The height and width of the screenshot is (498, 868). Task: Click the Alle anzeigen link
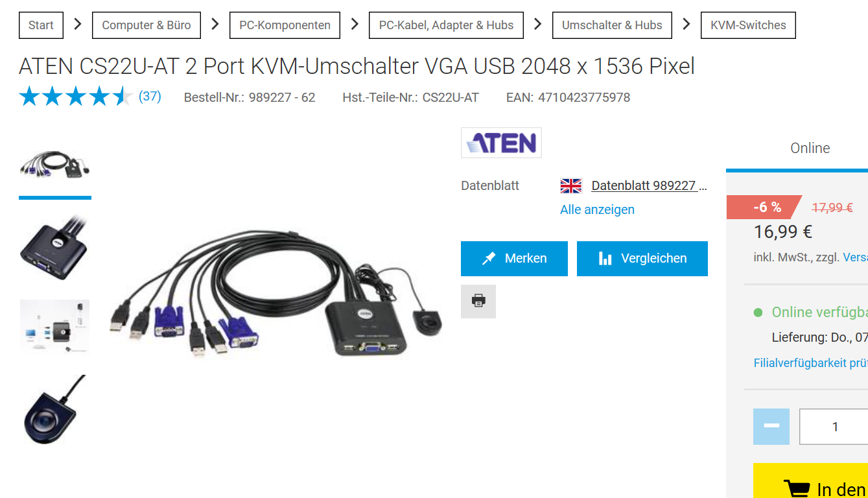(x=597, y=209)
